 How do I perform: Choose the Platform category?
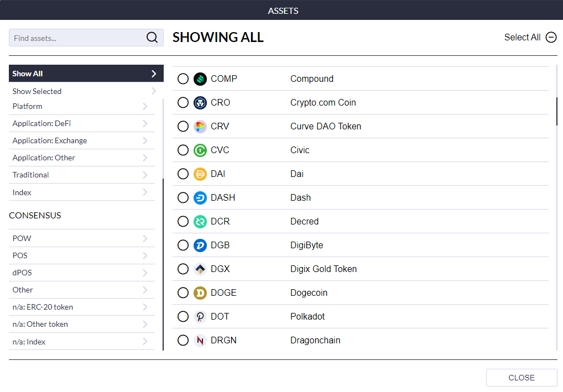point(82,106)
